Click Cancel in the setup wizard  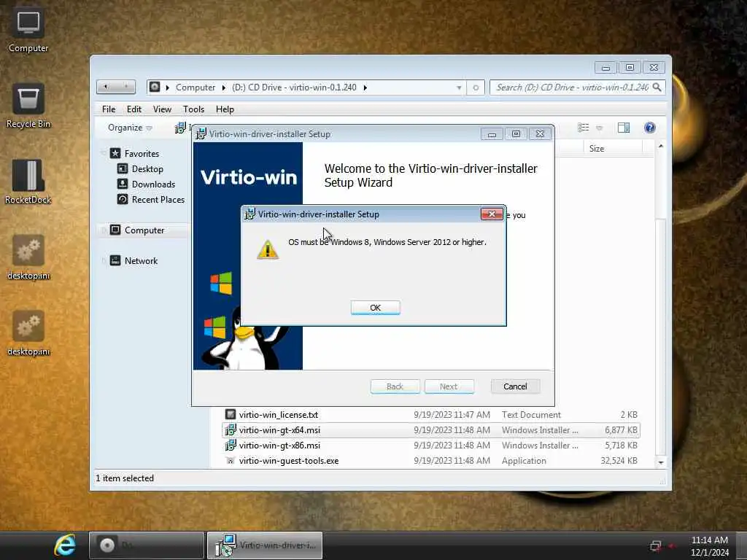pos(515,386)
